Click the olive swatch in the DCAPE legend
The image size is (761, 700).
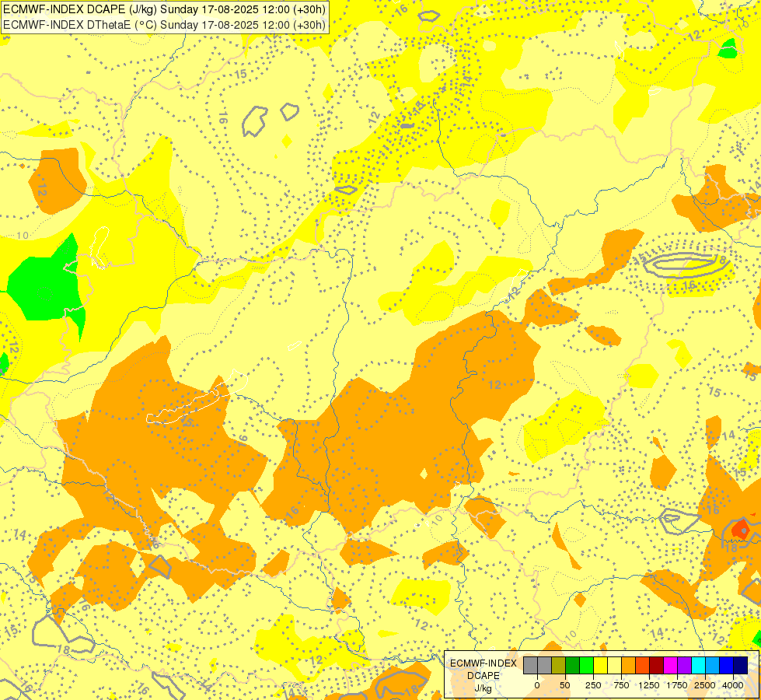click(x=558, y=665)
